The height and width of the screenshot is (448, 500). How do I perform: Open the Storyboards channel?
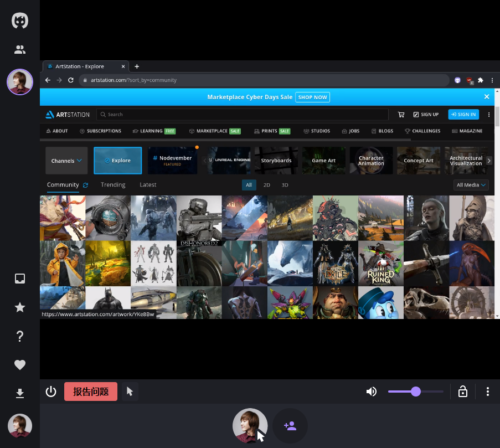tap(276, 161)
